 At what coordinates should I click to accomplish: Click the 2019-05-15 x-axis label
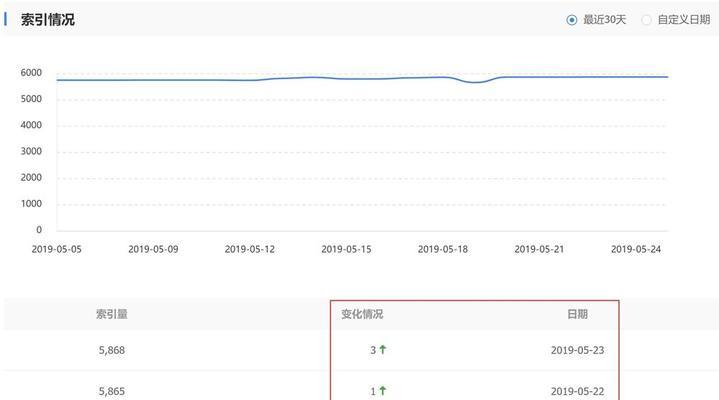pos(346,249)
